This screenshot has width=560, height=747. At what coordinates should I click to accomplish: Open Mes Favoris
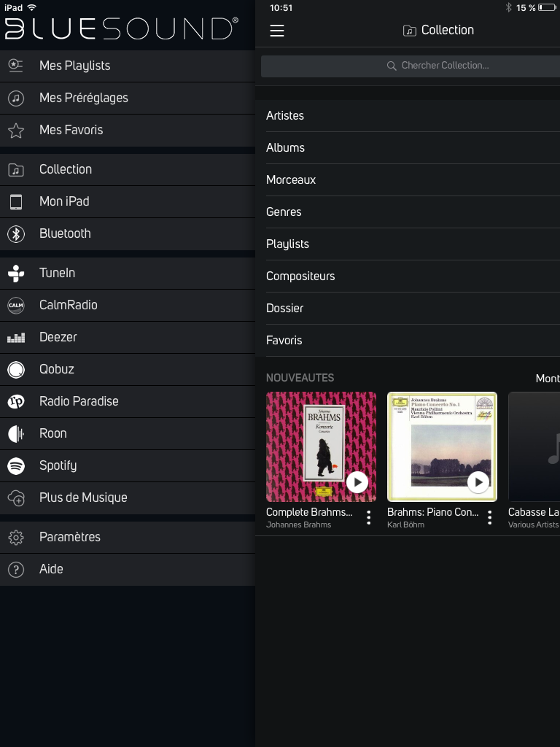click(128, 130)
